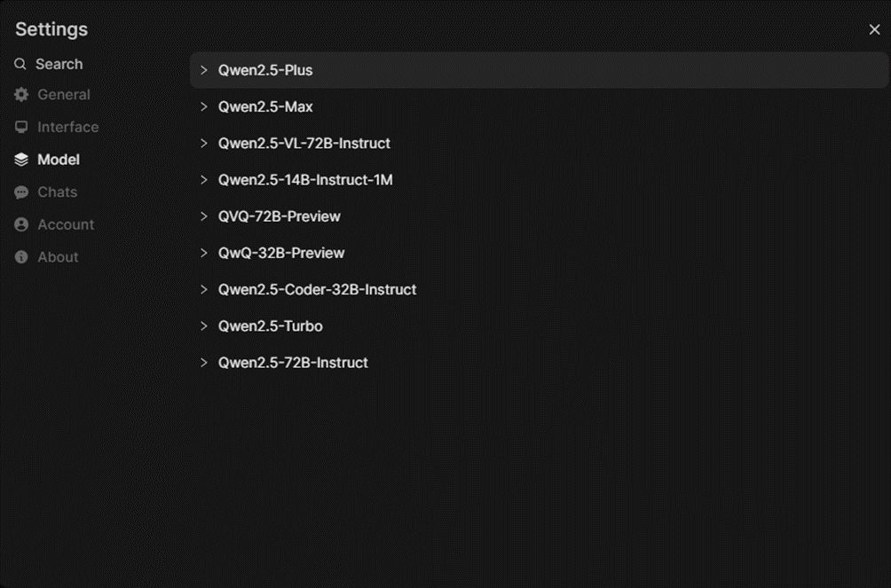The height and width of the screenshot is (588, 891).
Task: Click the layers icon next to Model
Action: pyautogui.click(x=21, y=160)
